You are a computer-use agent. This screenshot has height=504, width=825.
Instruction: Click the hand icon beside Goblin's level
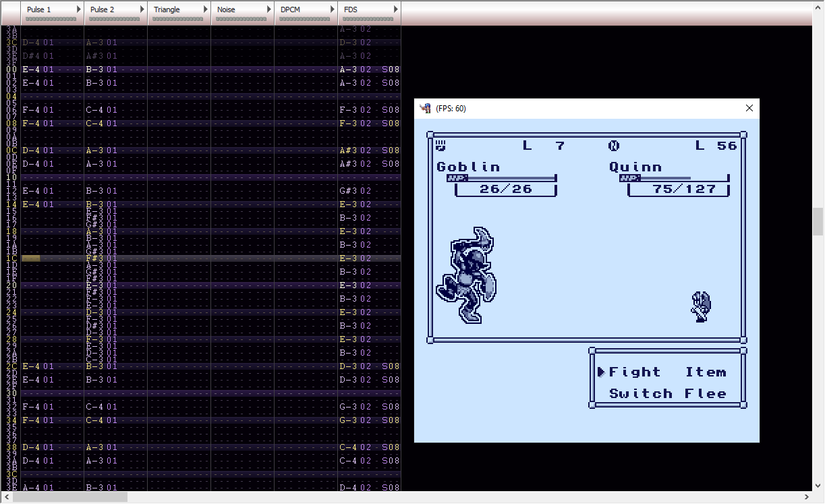442,145
